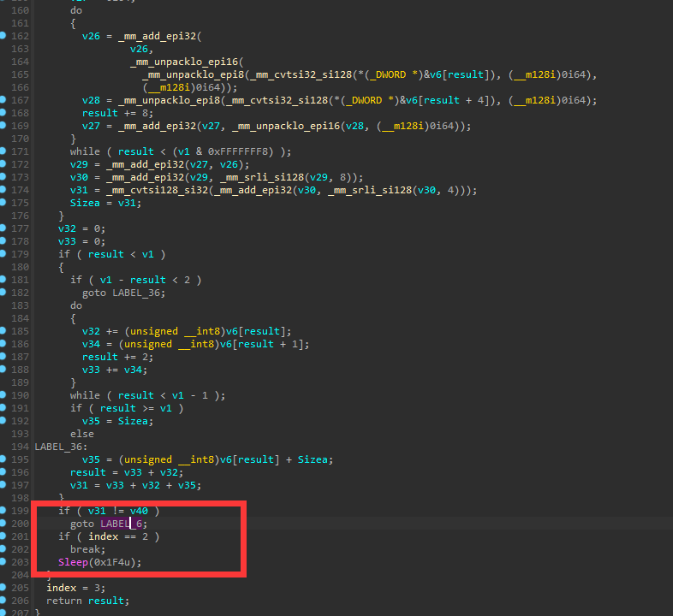Select the Sleep function call

click(74, 562)
